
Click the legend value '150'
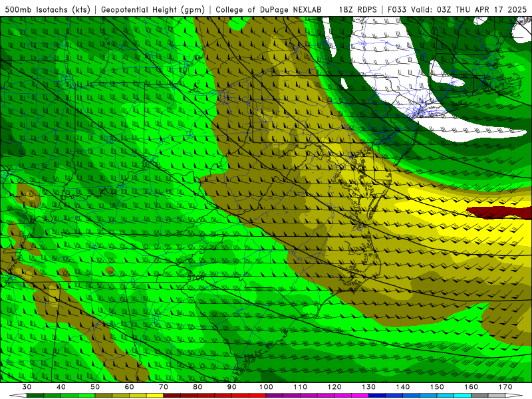pos(437,387)
